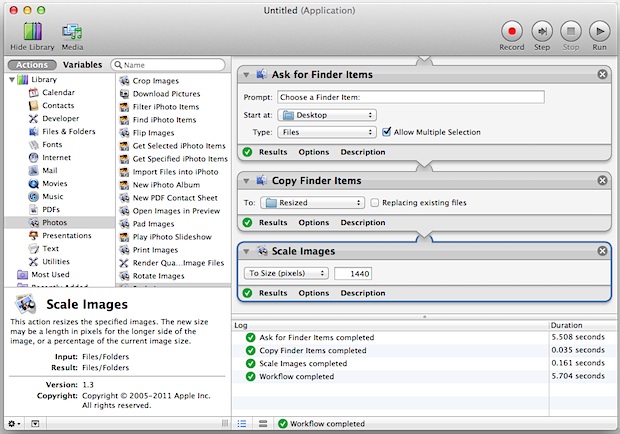Enable Replacing existing files checkbox

374,203
